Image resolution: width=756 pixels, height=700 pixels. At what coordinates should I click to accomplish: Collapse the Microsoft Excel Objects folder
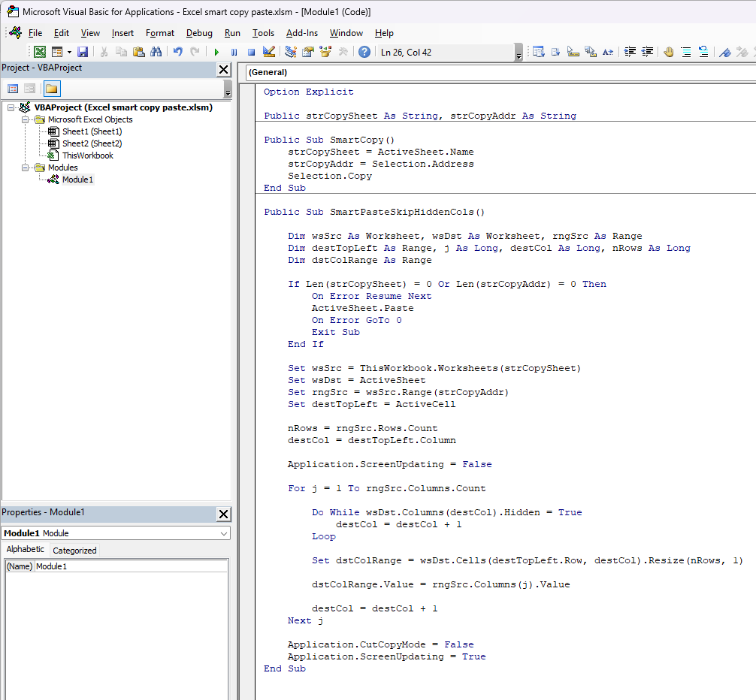25,119
